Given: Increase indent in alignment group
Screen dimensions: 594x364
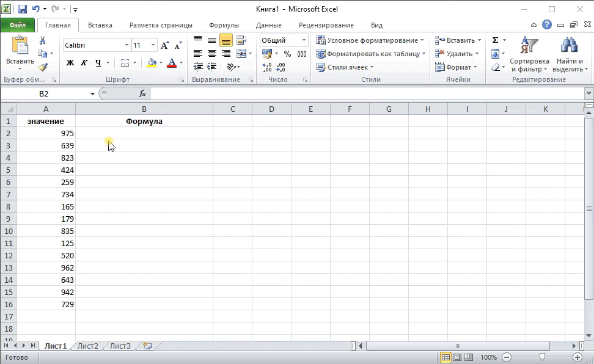Looking at the screenshot, I should coord(212,67).
